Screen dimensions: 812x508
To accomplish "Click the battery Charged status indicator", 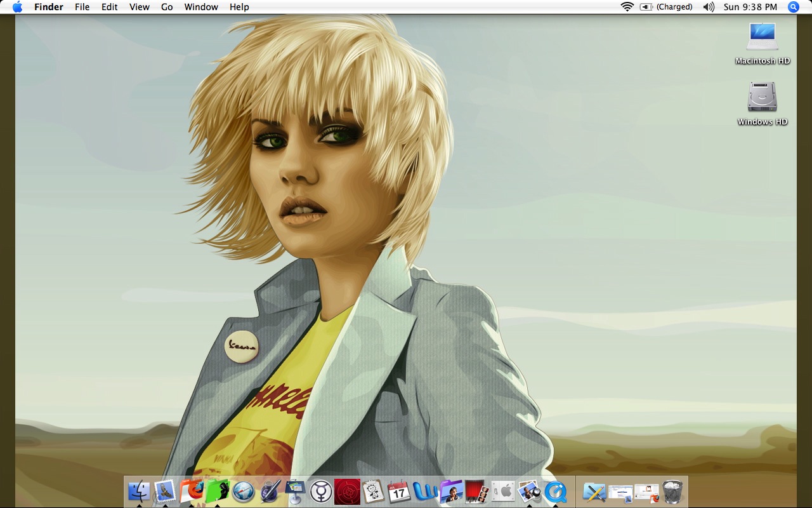I will 666,7.
